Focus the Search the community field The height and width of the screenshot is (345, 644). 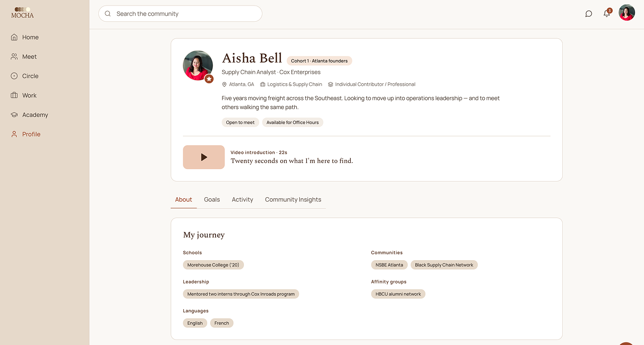click(180, 14)
